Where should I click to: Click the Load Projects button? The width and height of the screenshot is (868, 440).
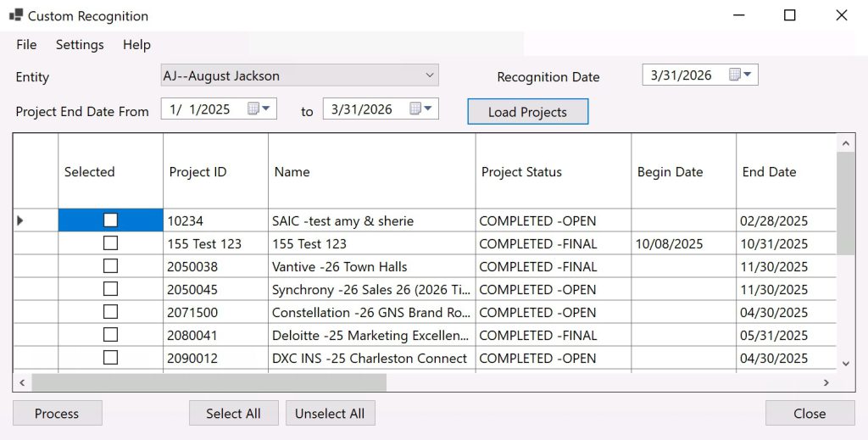[527, 112]
